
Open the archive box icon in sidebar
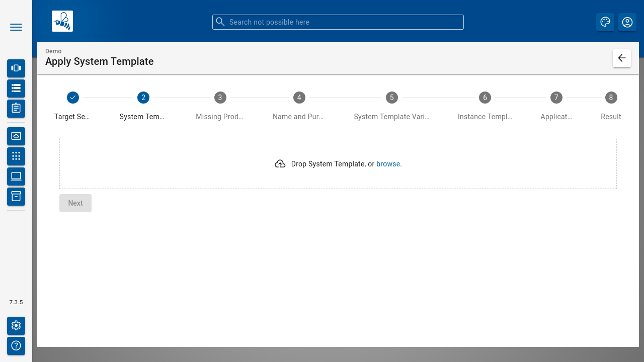click(x=16, y=196)
